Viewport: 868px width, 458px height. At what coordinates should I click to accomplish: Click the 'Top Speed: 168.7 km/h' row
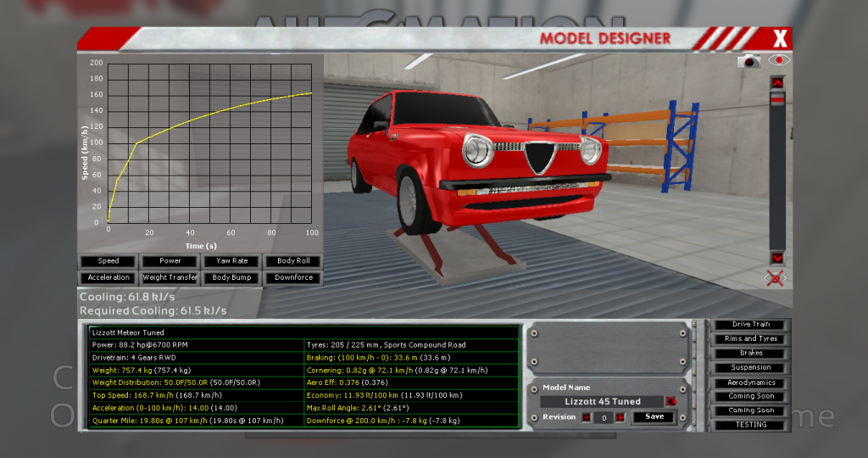[197, 395]
